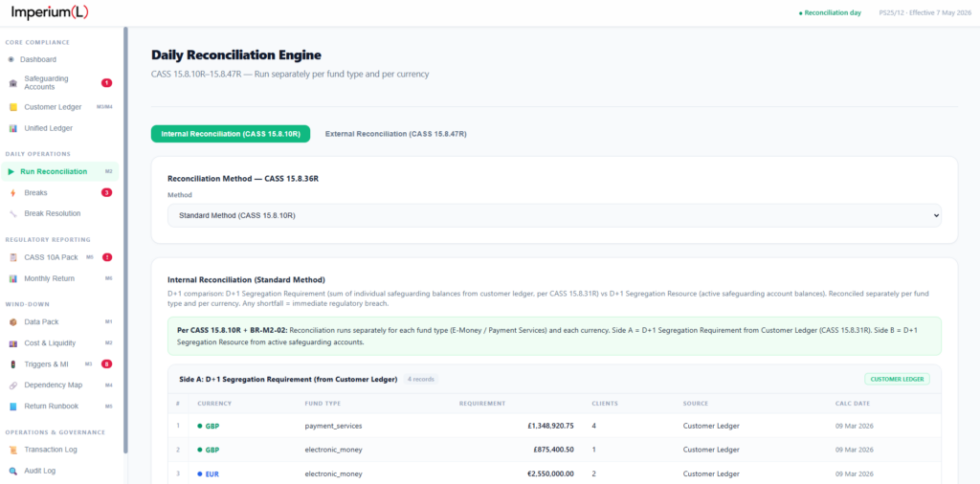This screenshot has height=484, width=980.
Task: Click the FUND TYPE column header
Action: tap(323, 404)
